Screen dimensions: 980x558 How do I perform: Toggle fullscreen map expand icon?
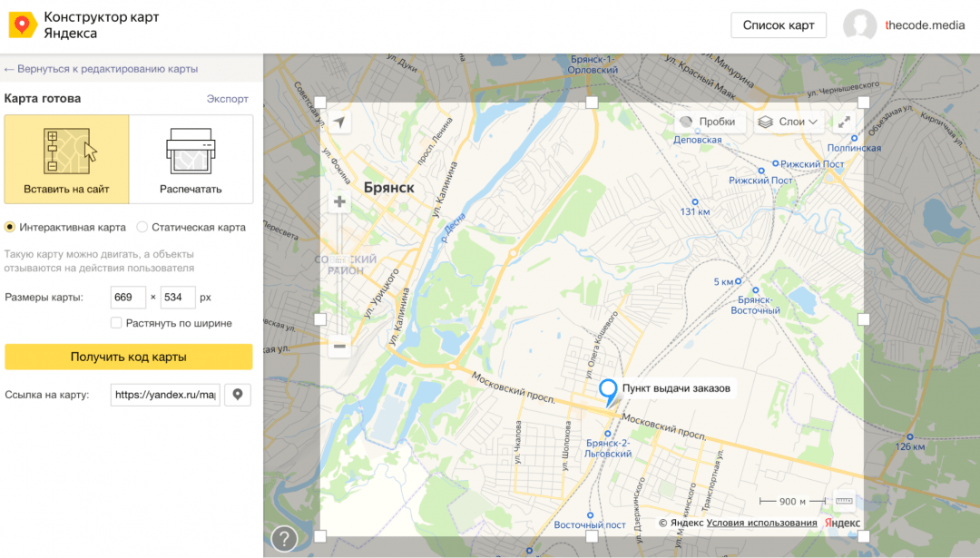point(844,122)
